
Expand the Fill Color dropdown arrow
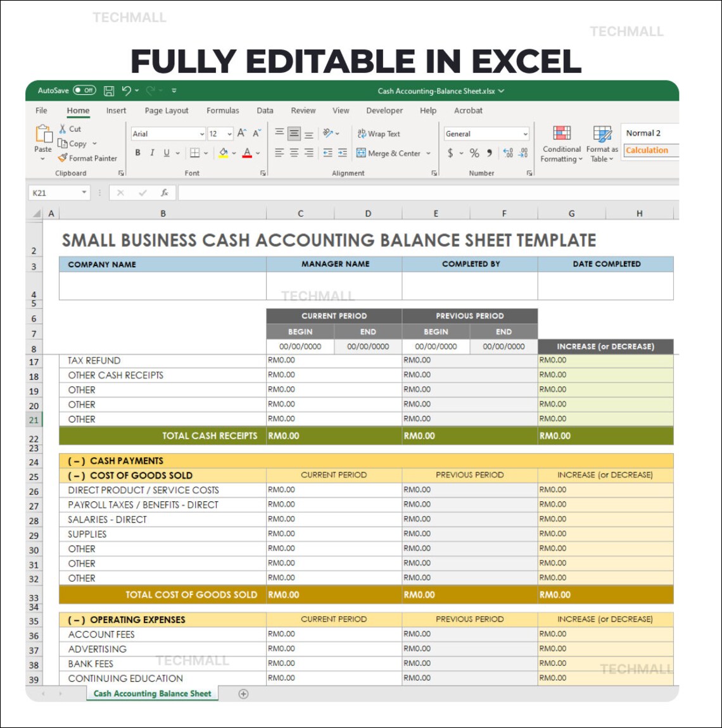tap(232, 153)
